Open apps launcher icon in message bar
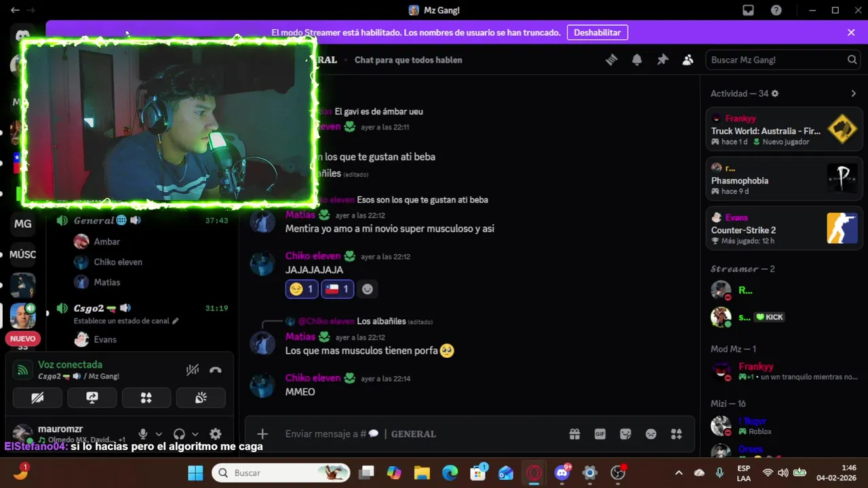This screenshot has width=868, height=488. tap(676, 434)
